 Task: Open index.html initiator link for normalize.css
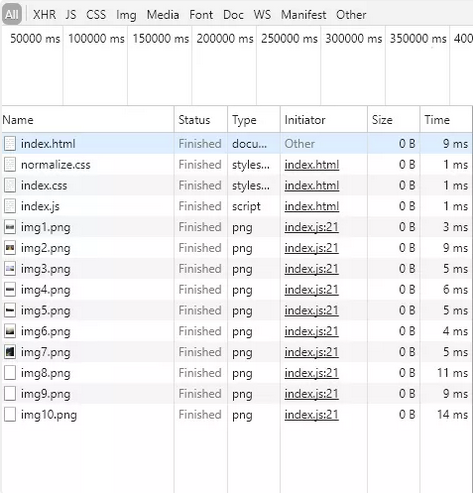tap(312, 165)
